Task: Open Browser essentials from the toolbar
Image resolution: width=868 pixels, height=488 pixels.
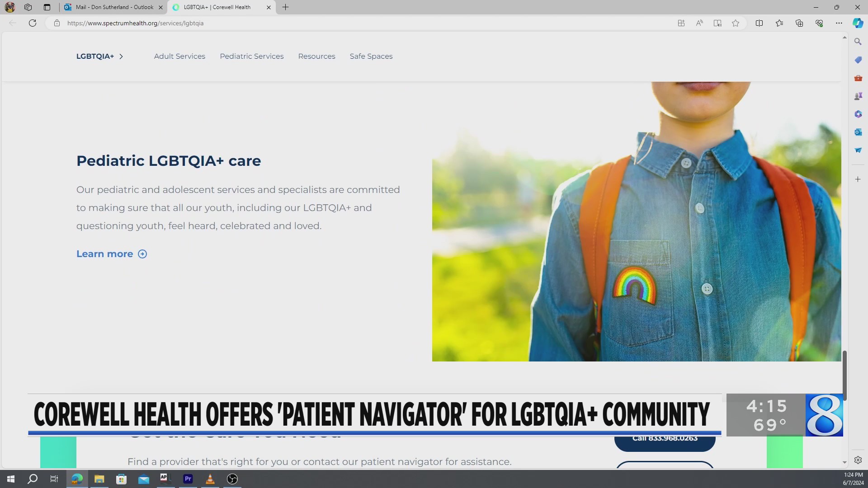Action: pyautogui.click(x=819, y=23)
